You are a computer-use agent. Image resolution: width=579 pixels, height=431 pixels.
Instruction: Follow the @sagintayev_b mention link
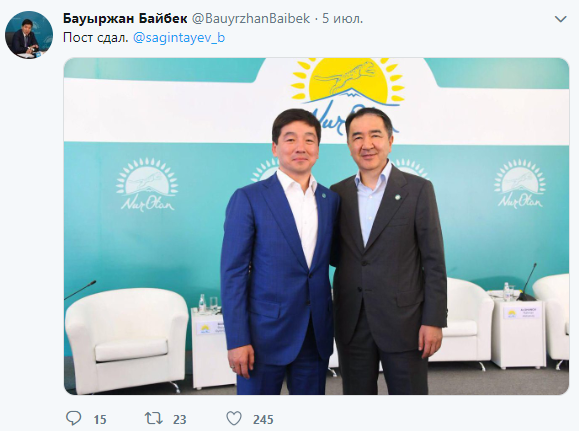179,38
